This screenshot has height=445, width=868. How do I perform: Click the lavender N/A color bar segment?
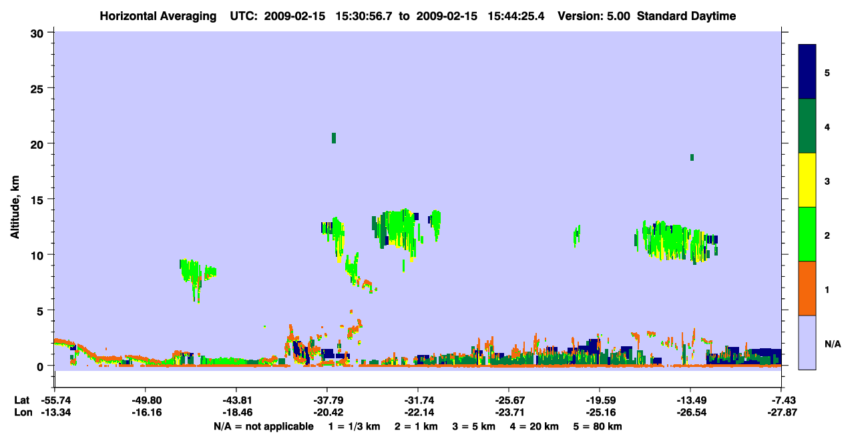coord(807,342)
